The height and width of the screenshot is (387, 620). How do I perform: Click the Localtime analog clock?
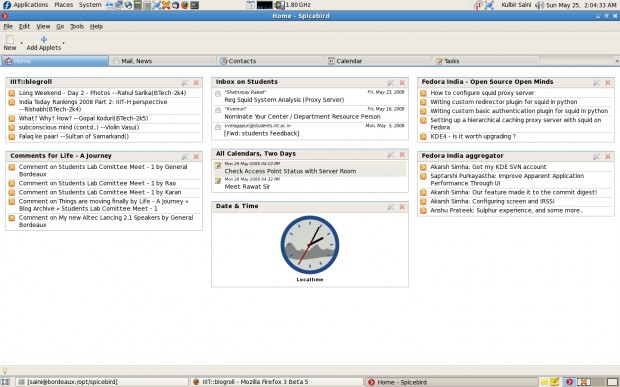click(310, 245)
